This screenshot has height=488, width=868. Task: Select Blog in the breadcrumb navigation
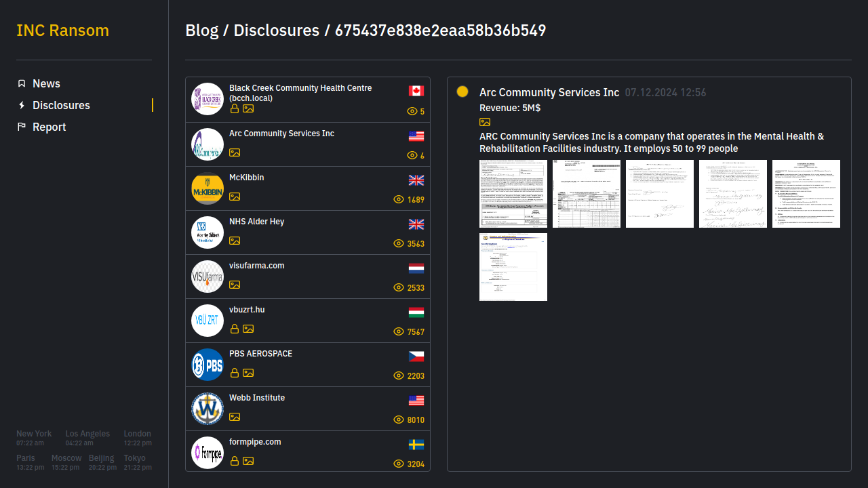(202, 30)
